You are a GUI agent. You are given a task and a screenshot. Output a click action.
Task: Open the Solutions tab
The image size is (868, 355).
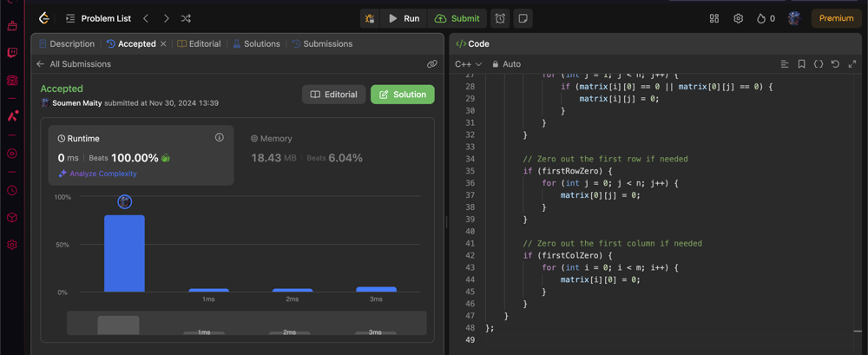coord(256,43)
